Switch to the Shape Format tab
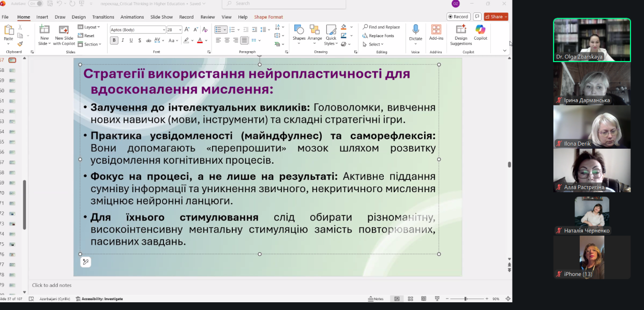Screen dimensions: 644x310 point(268,17)
